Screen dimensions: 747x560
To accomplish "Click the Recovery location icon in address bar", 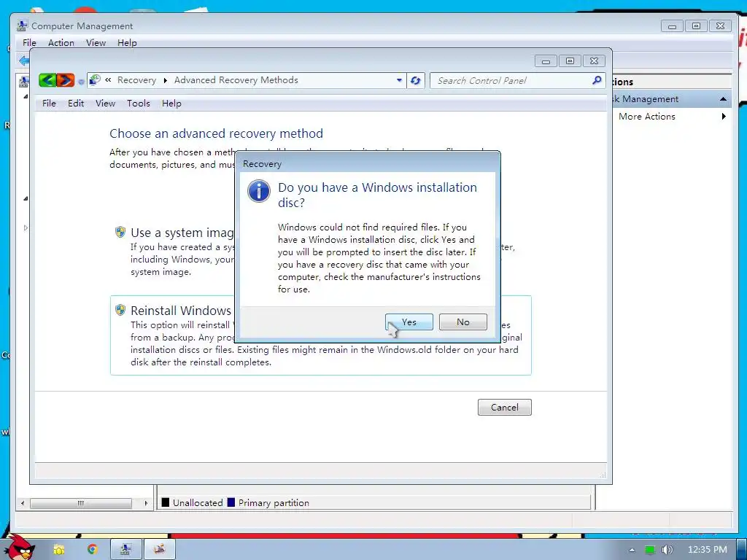I will tap(96, 80).
